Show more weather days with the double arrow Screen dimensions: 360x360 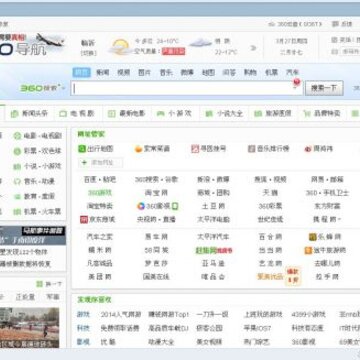pyautogui.click(x=253, y=48)
